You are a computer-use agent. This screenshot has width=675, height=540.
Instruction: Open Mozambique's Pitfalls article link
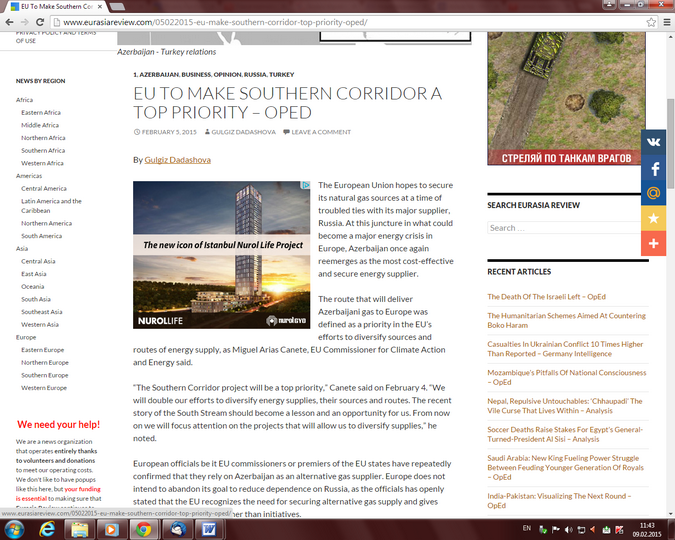pos(567,377)
